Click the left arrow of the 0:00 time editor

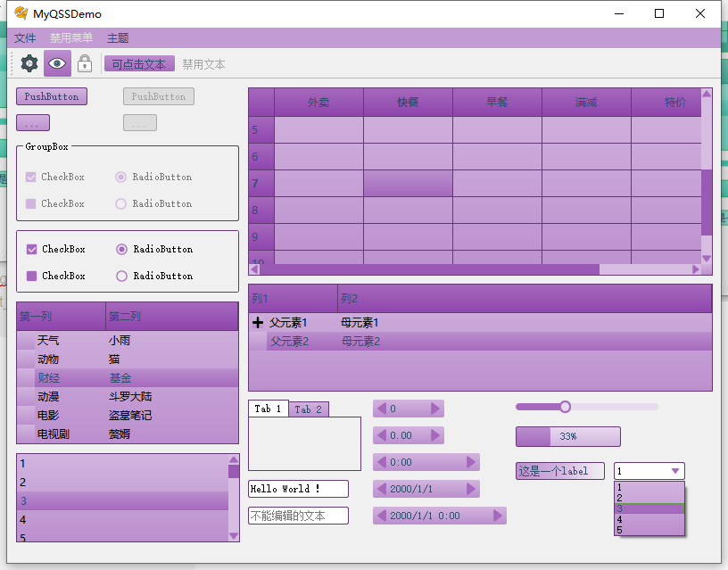click(380, 461)
